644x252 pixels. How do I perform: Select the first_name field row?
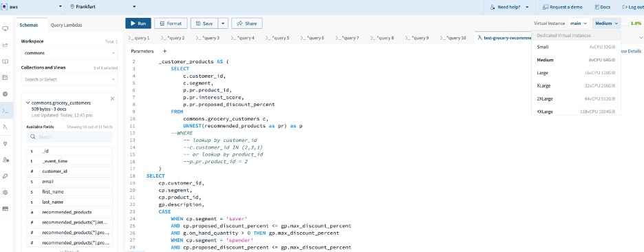pyautogui.click(x=69, y=191)
